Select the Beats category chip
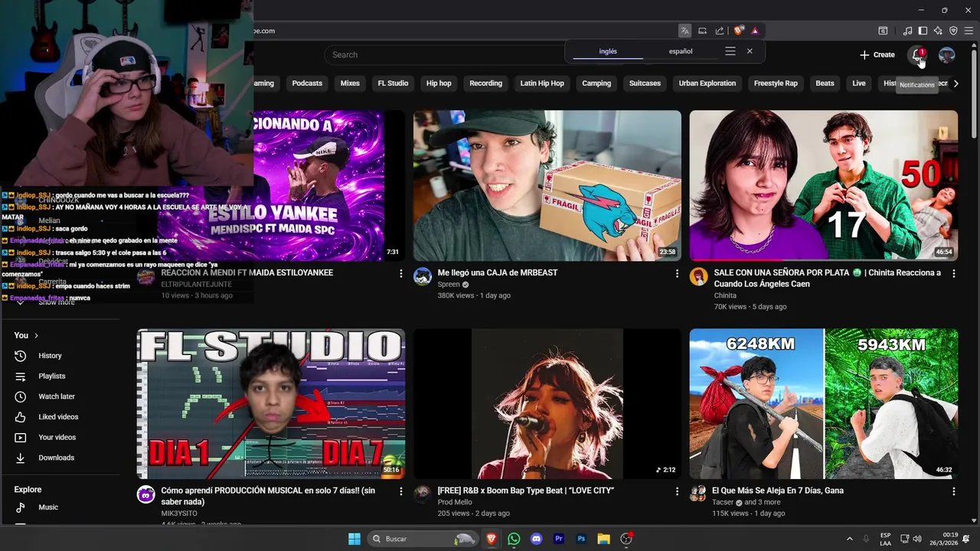 [x=825, y=83]
